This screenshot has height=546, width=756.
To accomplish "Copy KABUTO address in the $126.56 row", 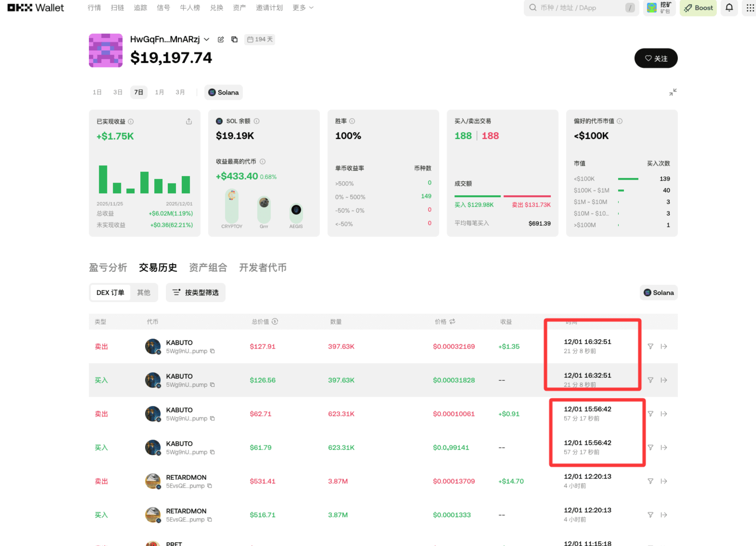I will pyautogui.click(x=212, y=385).
